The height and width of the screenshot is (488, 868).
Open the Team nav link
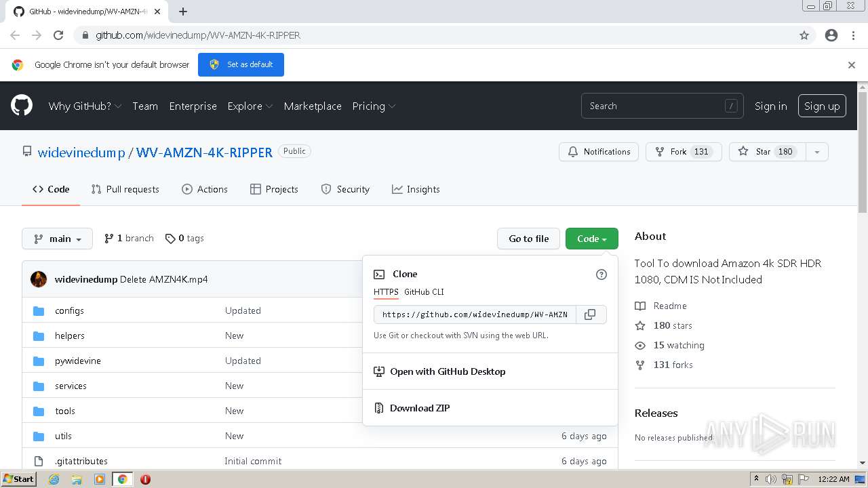[x=145, y=106]
